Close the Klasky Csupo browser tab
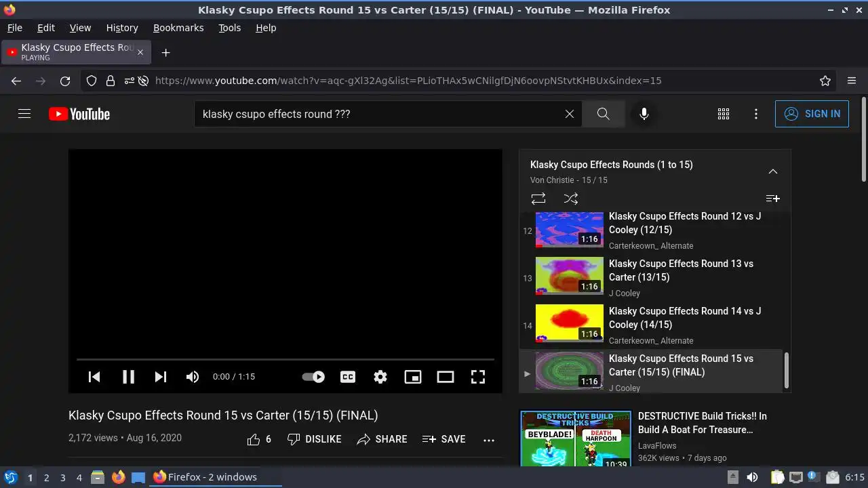 140,52
